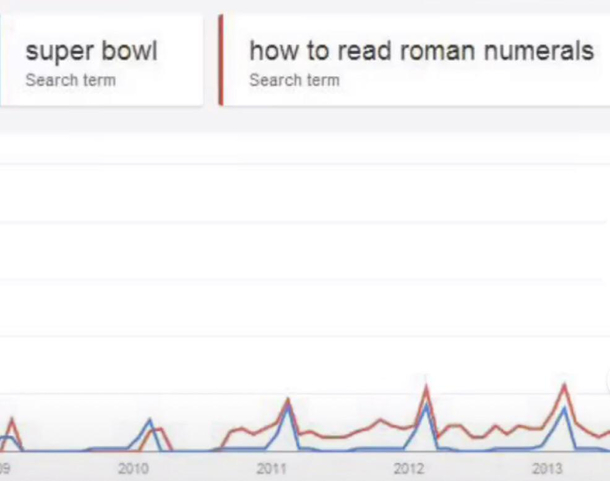Click the red color bar beside roman numerals

[221, 60]
